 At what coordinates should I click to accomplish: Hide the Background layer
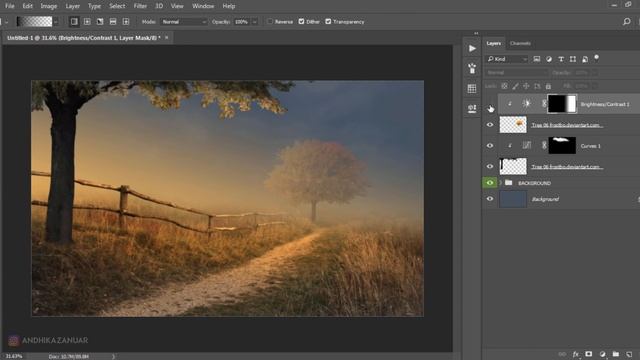490,199
